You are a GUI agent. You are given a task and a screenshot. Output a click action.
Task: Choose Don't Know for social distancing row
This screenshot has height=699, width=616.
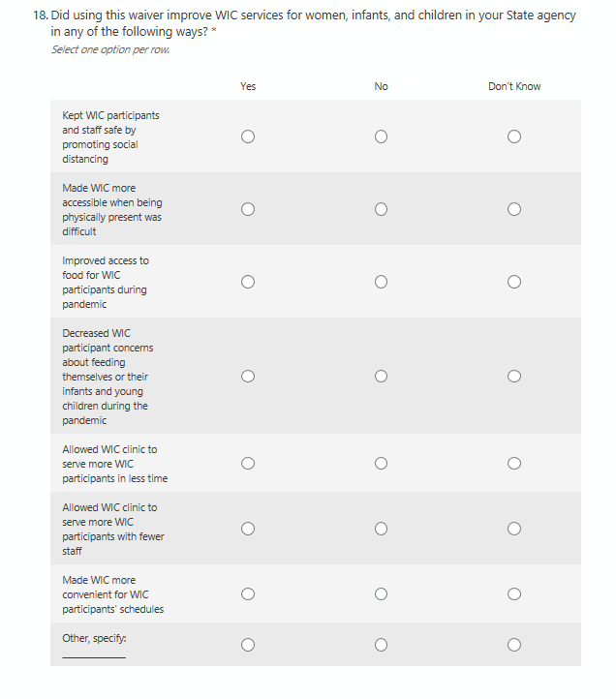(x=514, y=137)
